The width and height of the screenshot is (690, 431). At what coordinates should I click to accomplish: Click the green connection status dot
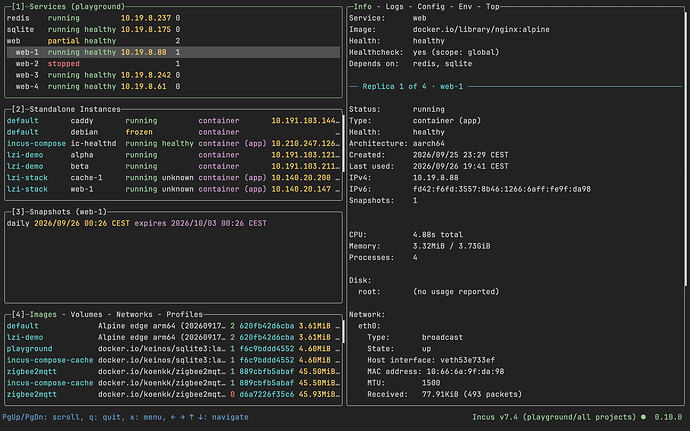point(643,416)
